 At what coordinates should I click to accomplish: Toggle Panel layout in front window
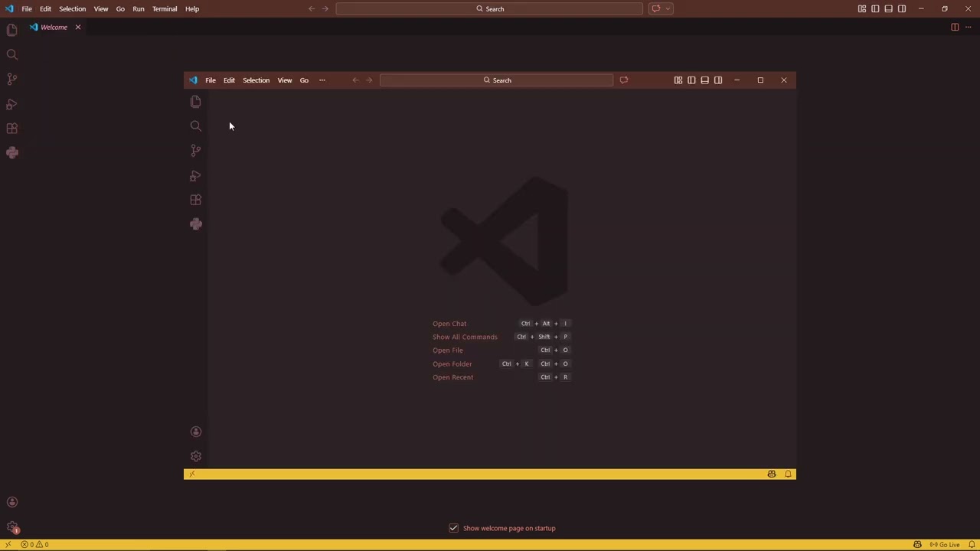pos(704,80)
